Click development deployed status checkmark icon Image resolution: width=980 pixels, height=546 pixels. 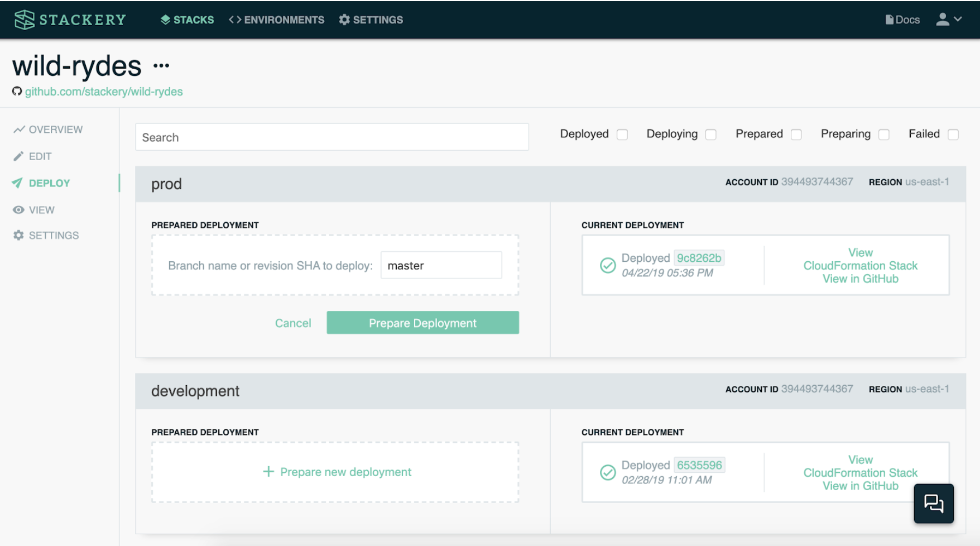click(608, 472)
